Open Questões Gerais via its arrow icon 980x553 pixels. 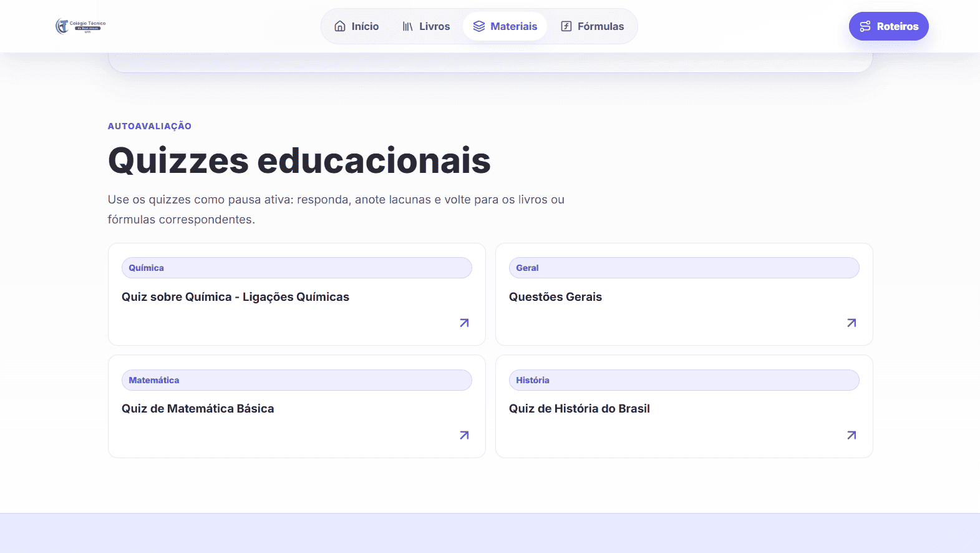pos(851,323)
